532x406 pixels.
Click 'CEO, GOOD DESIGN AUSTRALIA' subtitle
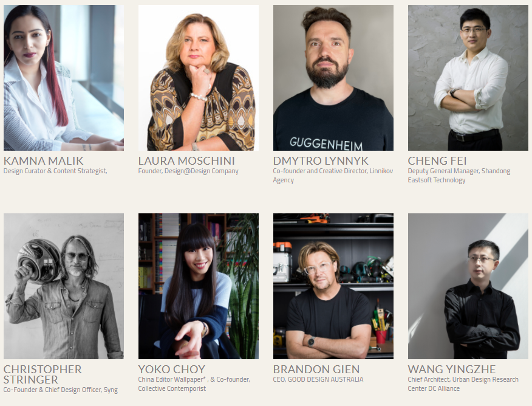click(x=318, y=379)
